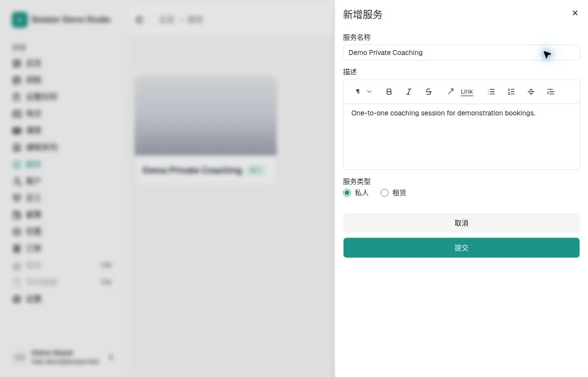588x377 pixels.
Task: Cancel with the 取消 button
Action: point(461,223)
